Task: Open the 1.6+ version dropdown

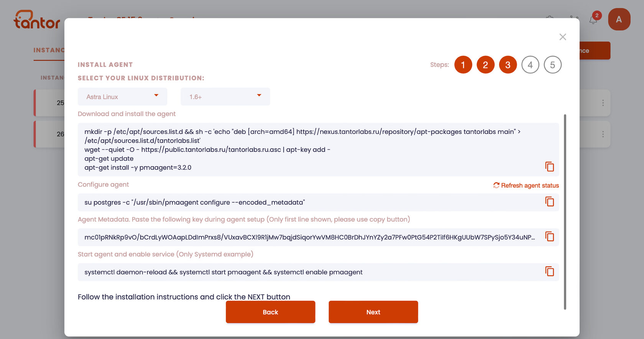Action: coord(225,97)
